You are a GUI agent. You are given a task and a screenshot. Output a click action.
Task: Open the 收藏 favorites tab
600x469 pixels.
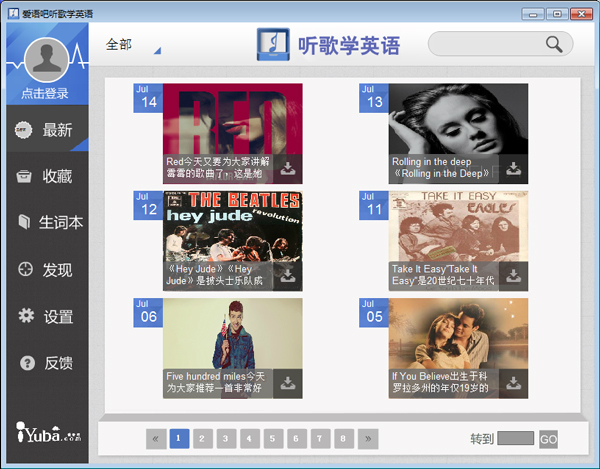pos(47,176)
